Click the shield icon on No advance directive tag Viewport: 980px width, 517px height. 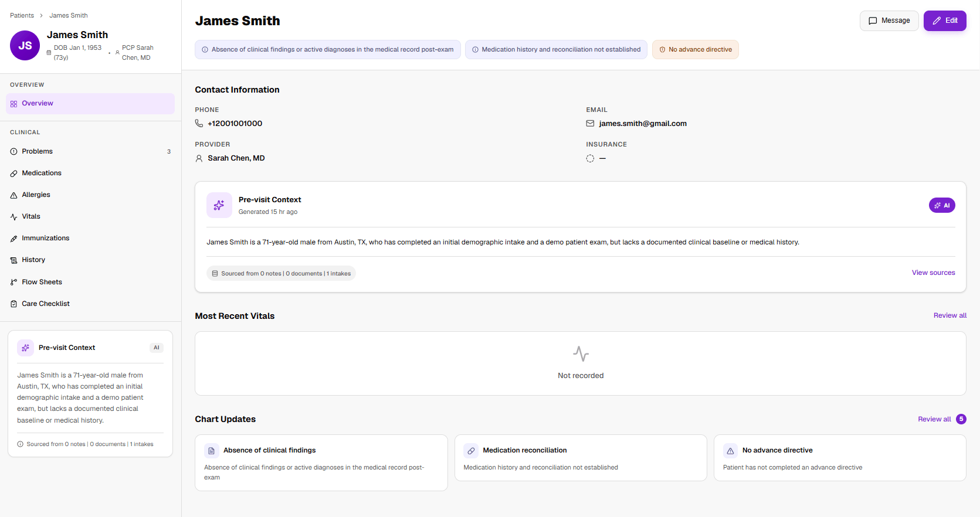click(x=662, y=50)
